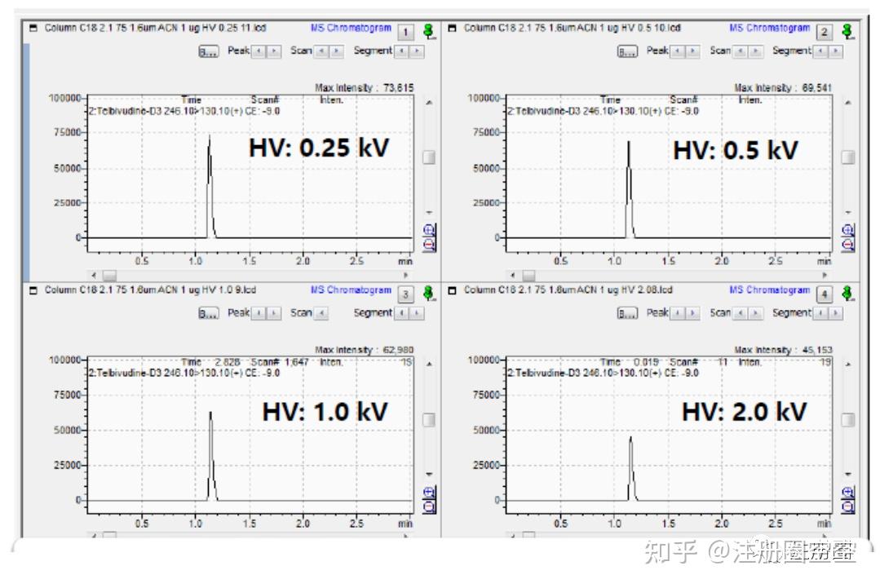
Task: Click the green pin icon in panel 2
Action: click(x=848, y=32)
